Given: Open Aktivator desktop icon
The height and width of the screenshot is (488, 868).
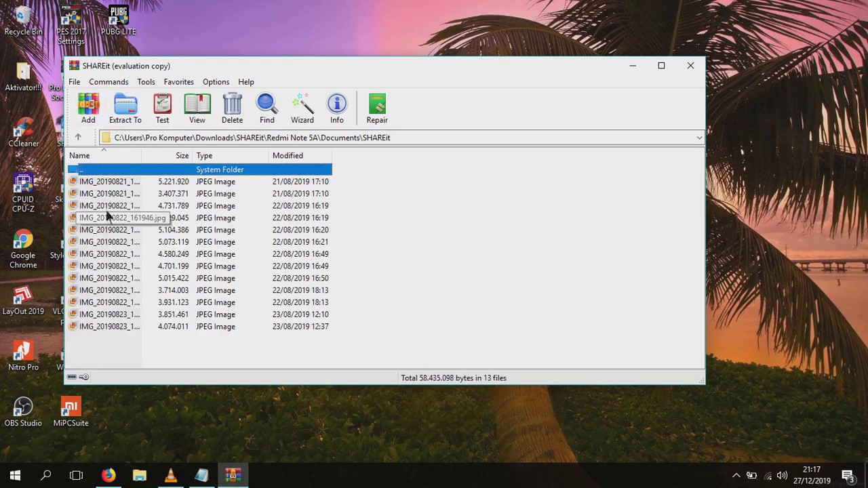Looking at the screenshot, I should 23,77.
